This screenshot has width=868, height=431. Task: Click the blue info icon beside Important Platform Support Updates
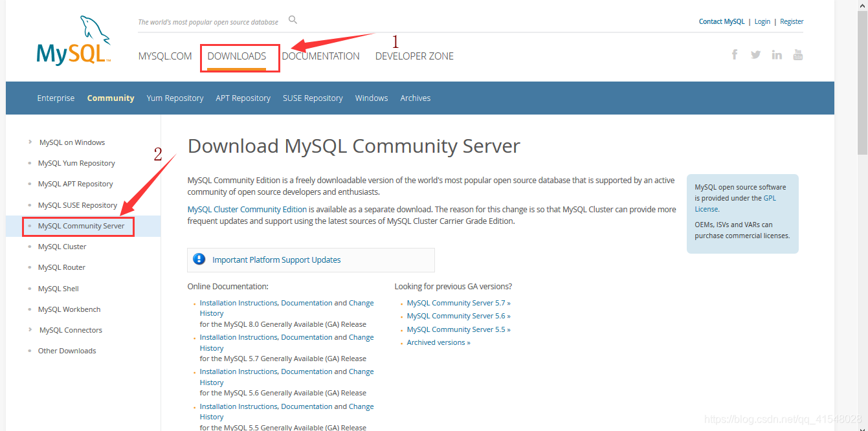pyautogui.click(x=199, y=260)
